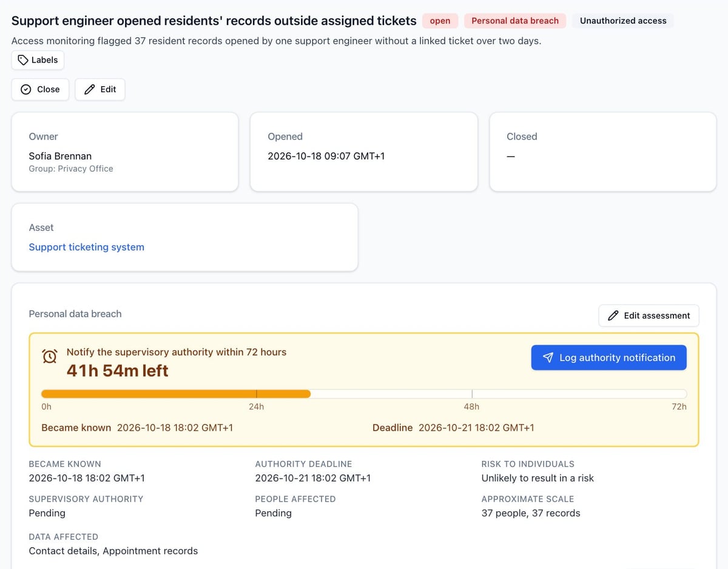This screenshot has width=728, height=569.
Task: Click the checkmark circle icon on Close
Action: coord(26,89)
